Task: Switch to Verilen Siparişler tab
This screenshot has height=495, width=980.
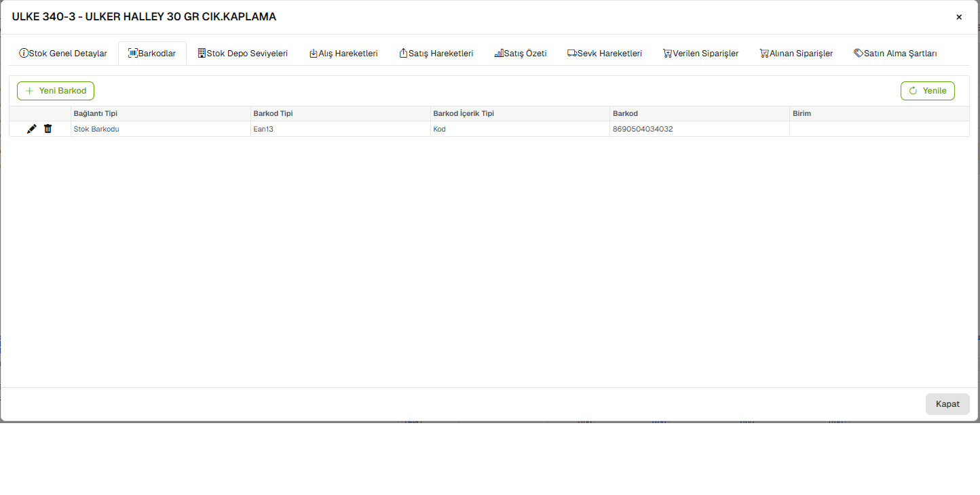Action: point(700,54)
